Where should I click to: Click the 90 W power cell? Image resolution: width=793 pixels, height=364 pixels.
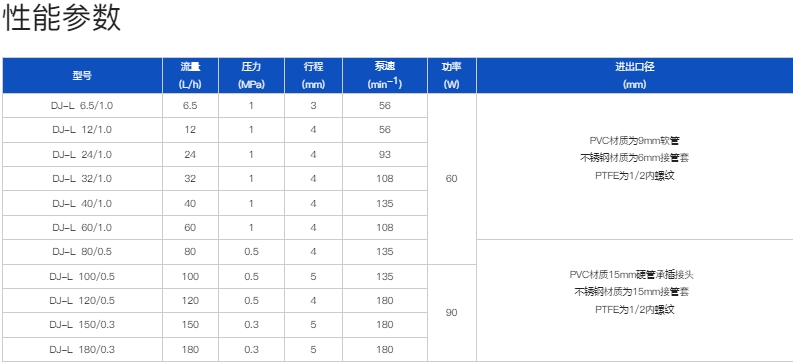point(452,313)
